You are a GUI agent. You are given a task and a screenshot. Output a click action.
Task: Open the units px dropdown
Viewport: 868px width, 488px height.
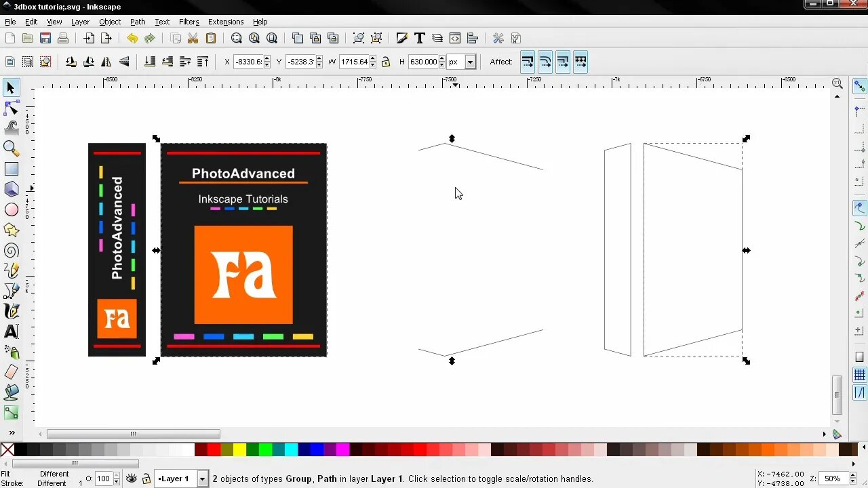coord(470,62)
